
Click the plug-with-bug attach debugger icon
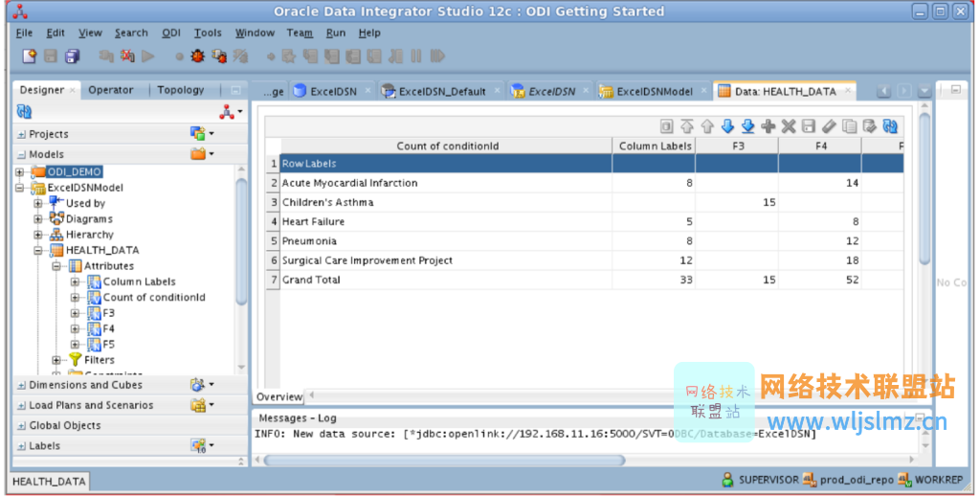[219, 56]
